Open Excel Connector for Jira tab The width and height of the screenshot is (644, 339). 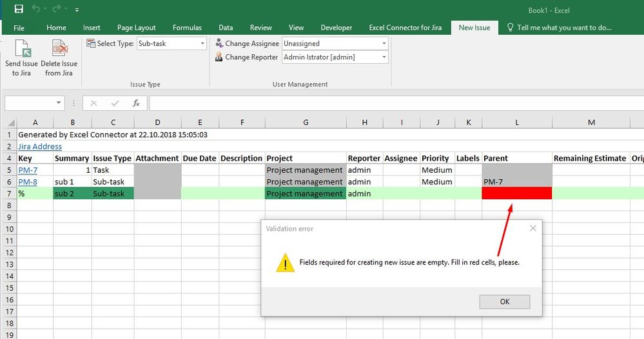[405, 28]
